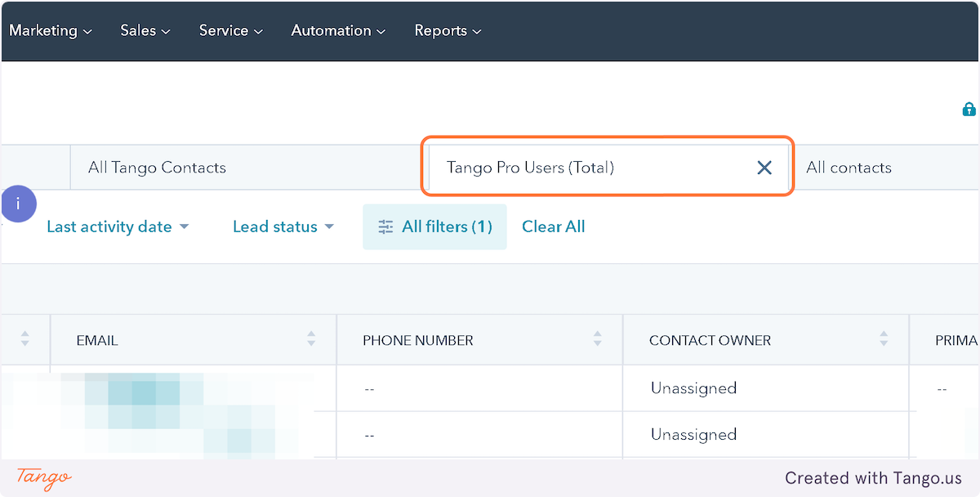This screenshot has height=497, width=980.
Task: Switch to the All contacts tab
Action: (x=849, y=168)
